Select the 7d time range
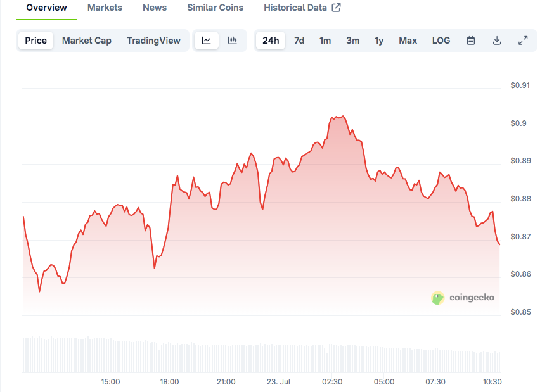The width and height of the screenshot is (547, 392). point(299,41)
